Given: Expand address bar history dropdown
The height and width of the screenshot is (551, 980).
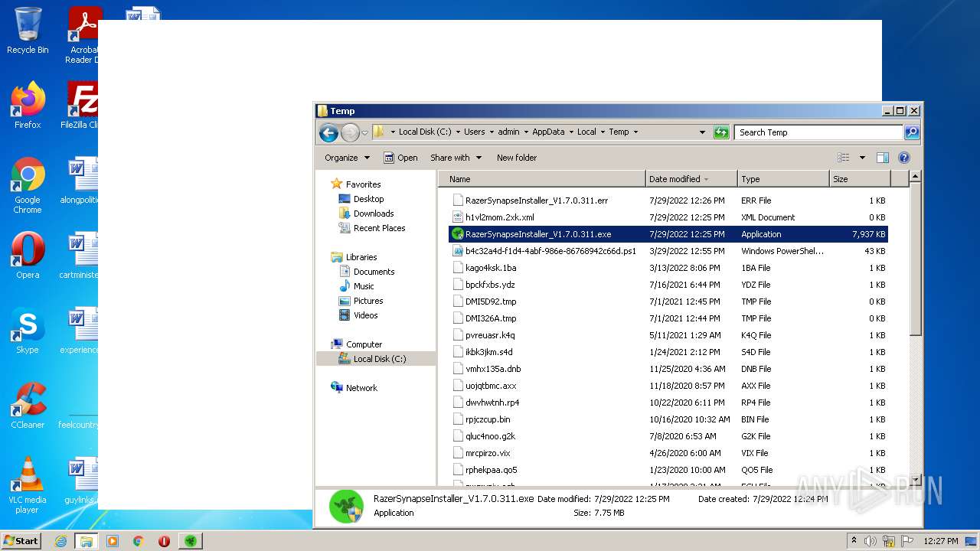Looking at the screenshot, I should tap(702, 132).
